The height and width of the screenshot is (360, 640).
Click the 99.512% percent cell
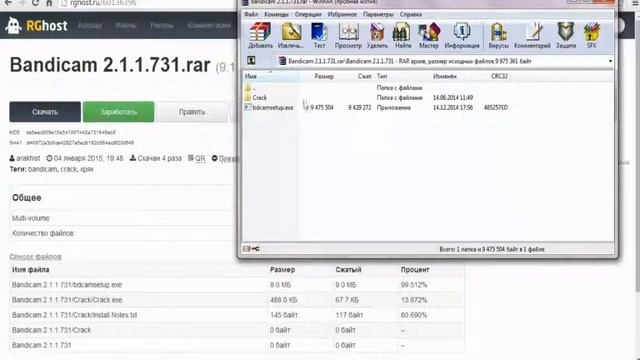(x=413, y=285)
